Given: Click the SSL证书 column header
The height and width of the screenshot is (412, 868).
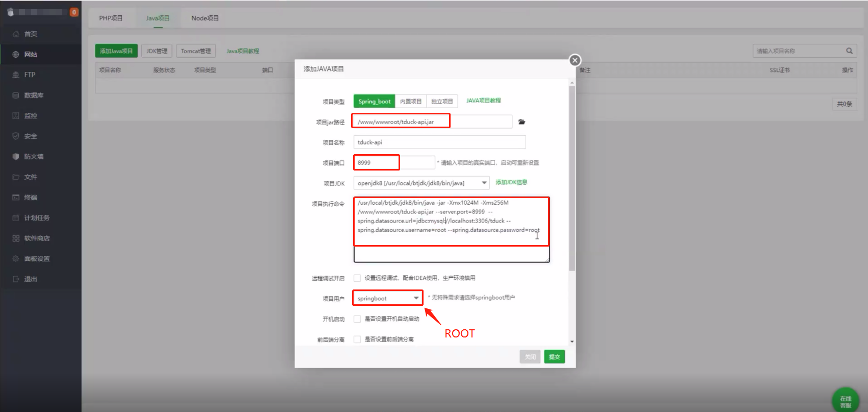Looking at the screenshot, I should click(780, 70).
